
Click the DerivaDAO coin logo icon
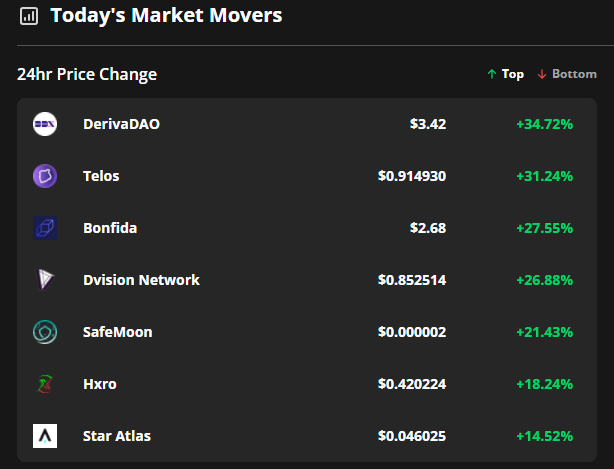45,124
